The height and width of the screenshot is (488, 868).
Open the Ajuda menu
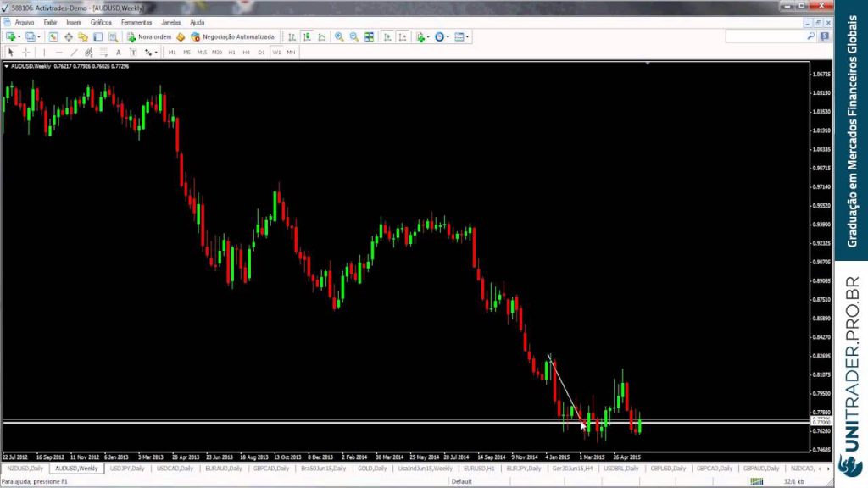click(197, 23)
